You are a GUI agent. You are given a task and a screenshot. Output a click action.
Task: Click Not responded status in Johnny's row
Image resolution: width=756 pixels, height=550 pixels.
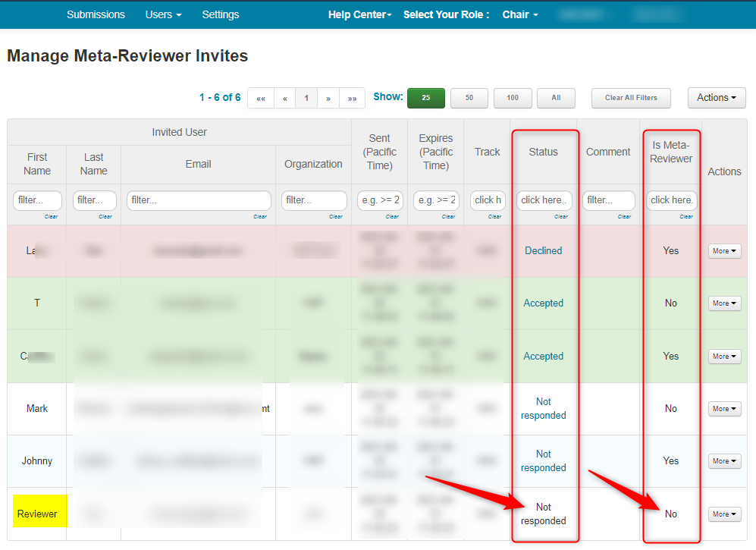point(544,460)
